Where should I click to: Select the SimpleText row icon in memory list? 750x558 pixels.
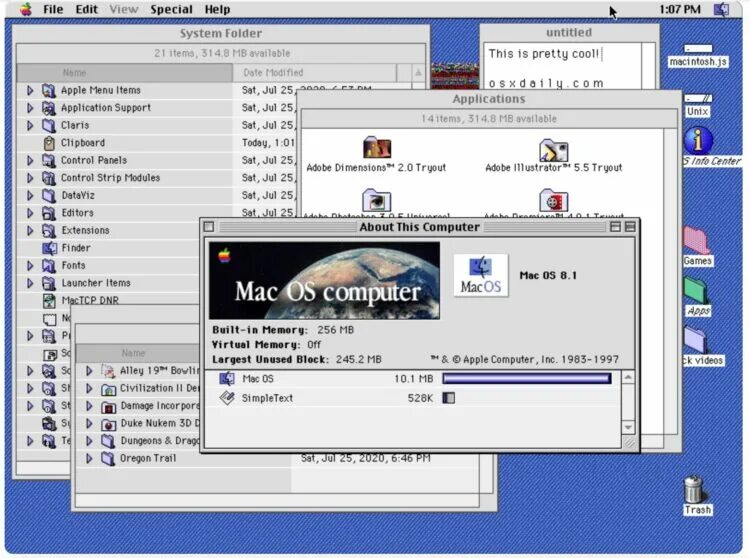227,398
